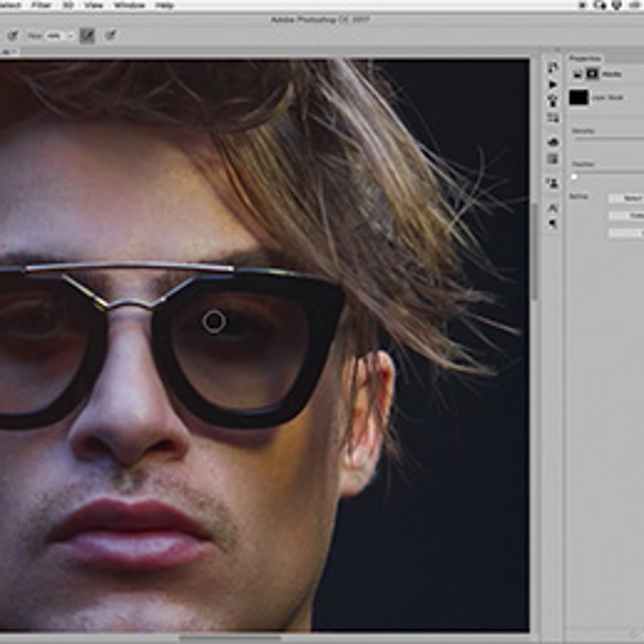Click the second Refine button, Color Range

(626, 215)
